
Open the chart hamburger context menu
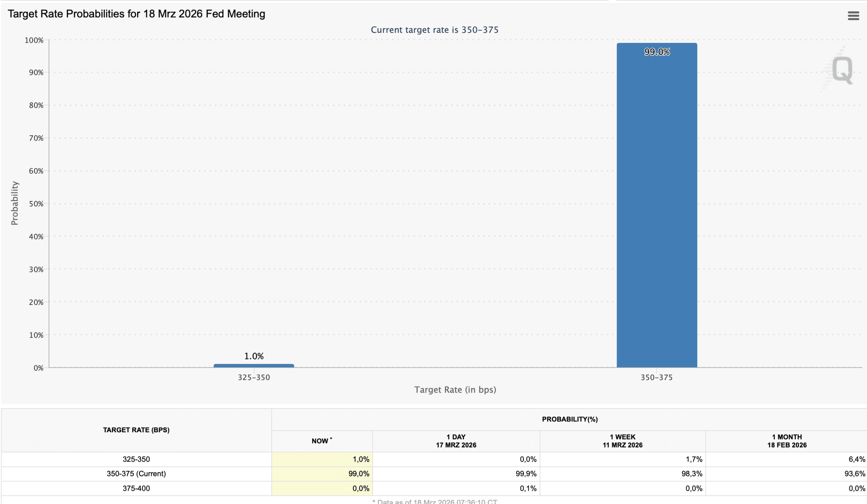pos(853,16)
